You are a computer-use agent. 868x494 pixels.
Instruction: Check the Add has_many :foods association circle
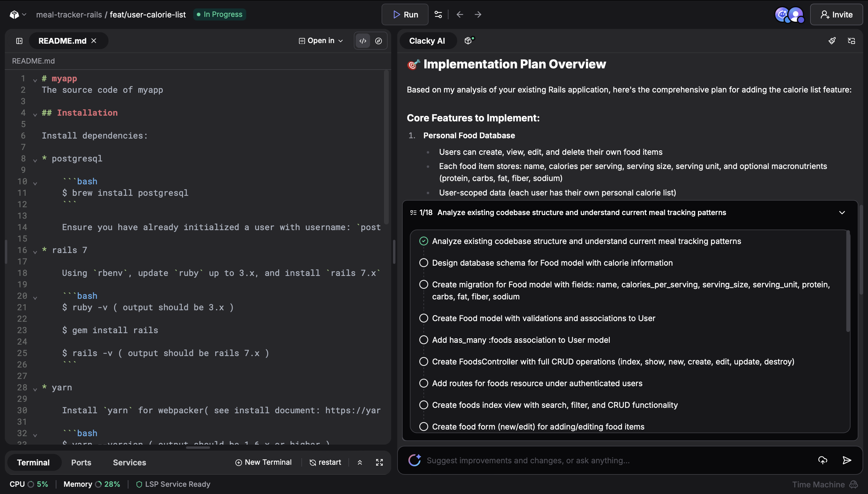coord(424,340)
